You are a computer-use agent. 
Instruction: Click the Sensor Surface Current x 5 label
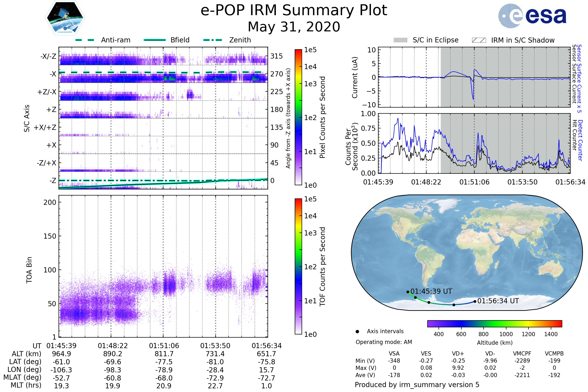(579, 78)
